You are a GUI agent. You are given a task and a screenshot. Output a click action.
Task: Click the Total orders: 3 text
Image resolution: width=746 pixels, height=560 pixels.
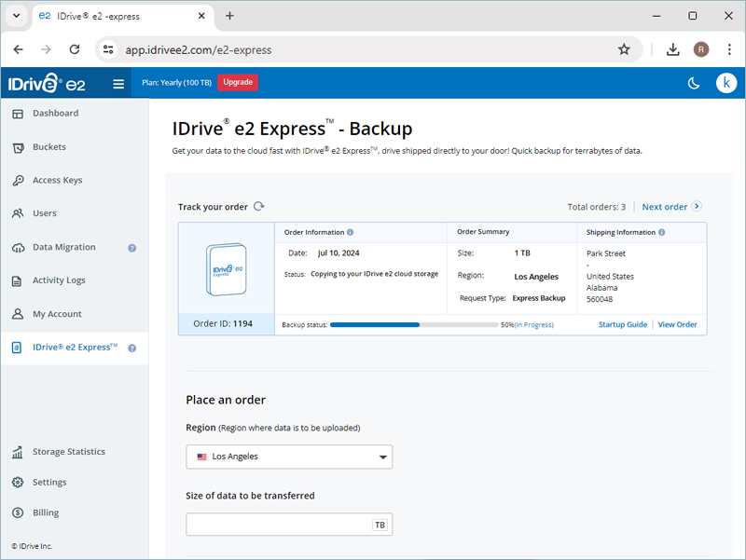(596, 207)
